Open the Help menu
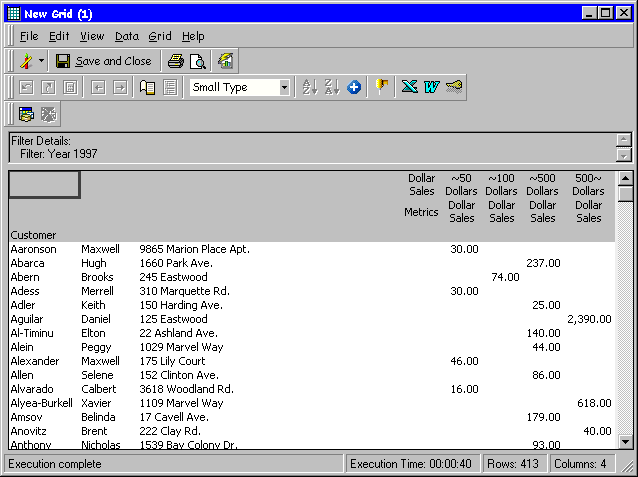Image resolution: width=638 pixels, height=477 pixels. (193, 36)
